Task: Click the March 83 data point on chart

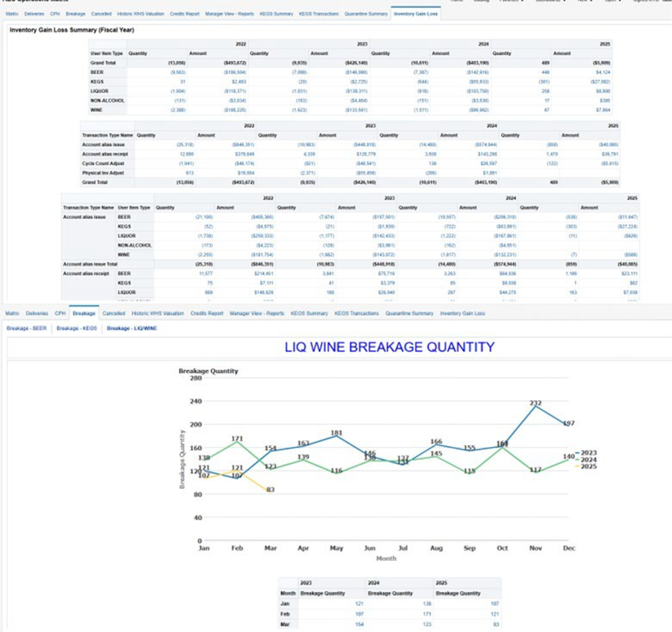Action: pyautogui.click(x=270, y=490)
